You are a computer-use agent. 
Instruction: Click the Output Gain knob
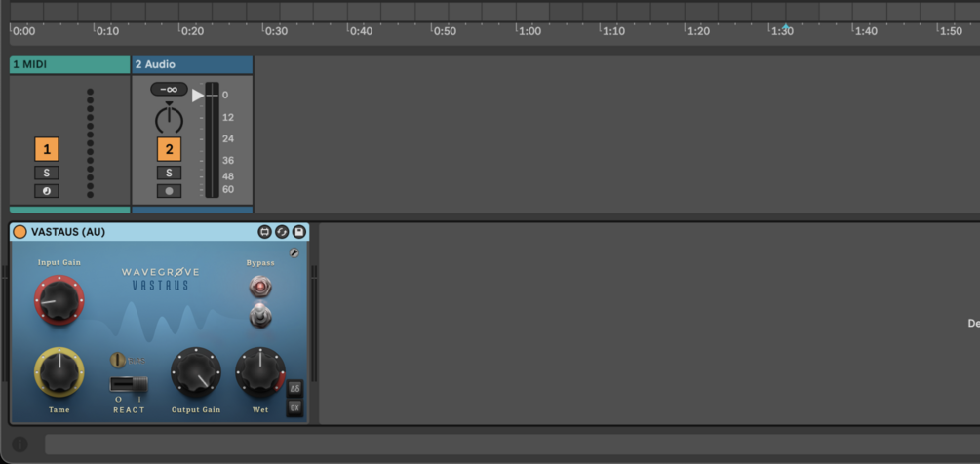[196, 372]
